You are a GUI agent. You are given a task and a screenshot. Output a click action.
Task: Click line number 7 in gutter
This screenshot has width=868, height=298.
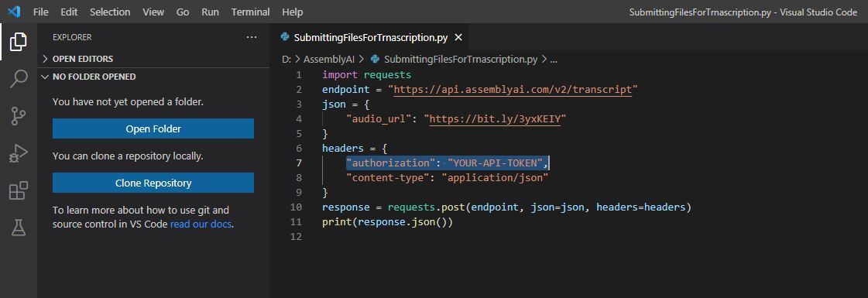[x=299, y=163]
